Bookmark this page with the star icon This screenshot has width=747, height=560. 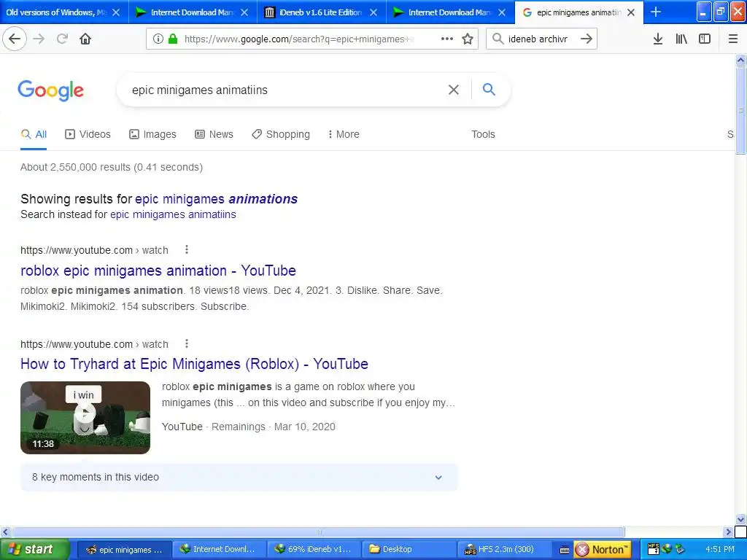coord(468,39)
